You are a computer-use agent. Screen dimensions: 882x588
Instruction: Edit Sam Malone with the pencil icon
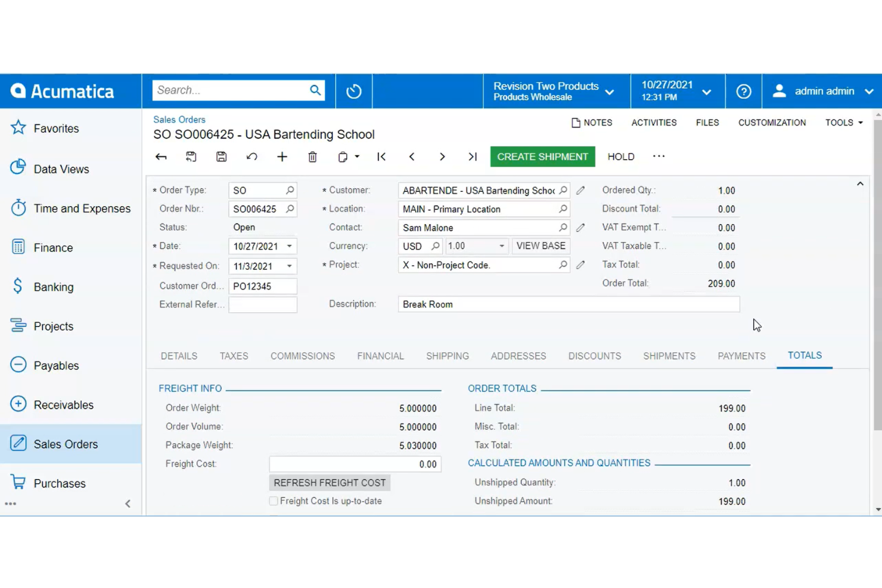coord(580,227)
